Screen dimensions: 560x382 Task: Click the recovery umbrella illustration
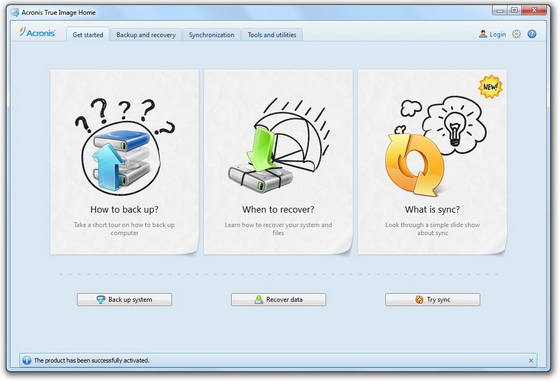point(279,146)
